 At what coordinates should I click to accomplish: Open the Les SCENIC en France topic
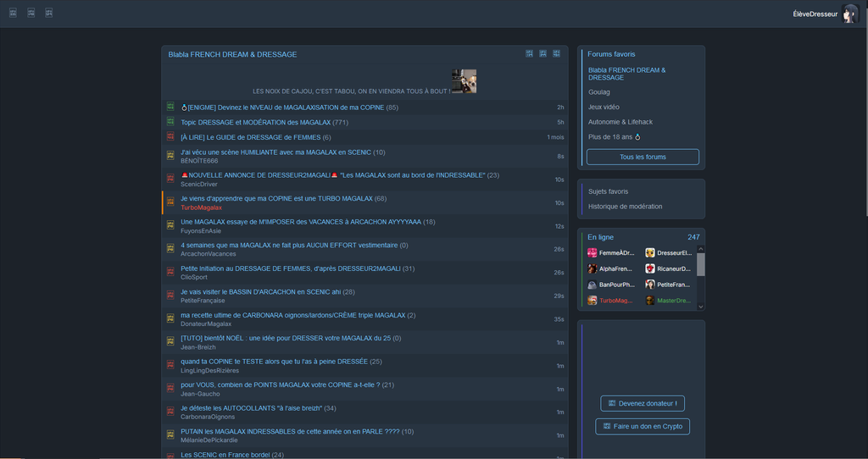225,455
